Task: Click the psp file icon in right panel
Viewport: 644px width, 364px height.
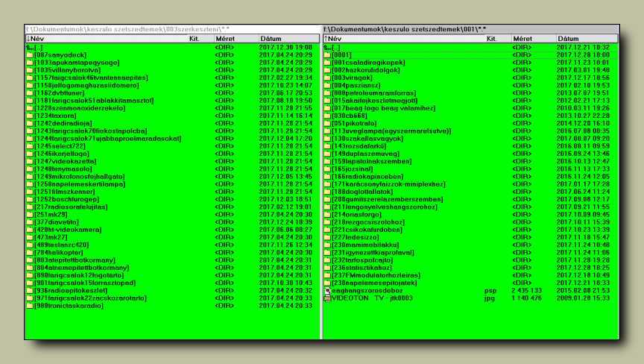Action: click(327, 291)
